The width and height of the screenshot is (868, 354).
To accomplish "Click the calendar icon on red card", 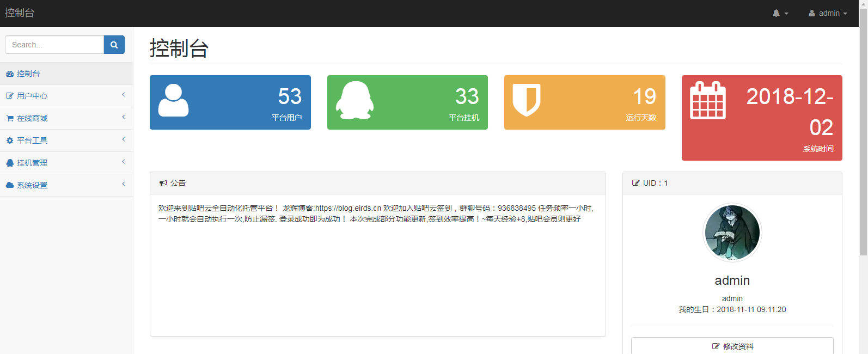I will pyautogui.click(x=707, y=101).
